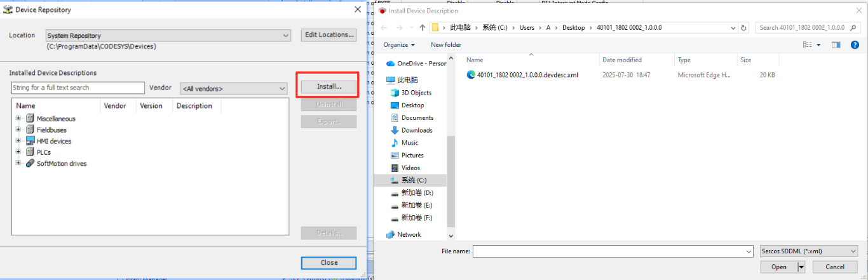The width and height of the screenshot is (868, 280).
Task: Click the Install... button
Action: tap(329, 86)
